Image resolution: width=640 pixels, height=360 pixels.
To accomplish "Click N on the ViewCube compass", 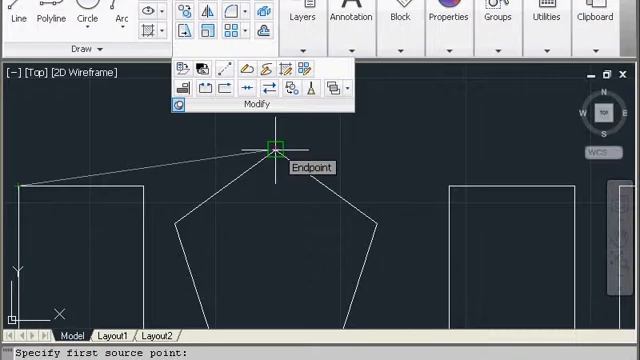I will coord(604,92).
